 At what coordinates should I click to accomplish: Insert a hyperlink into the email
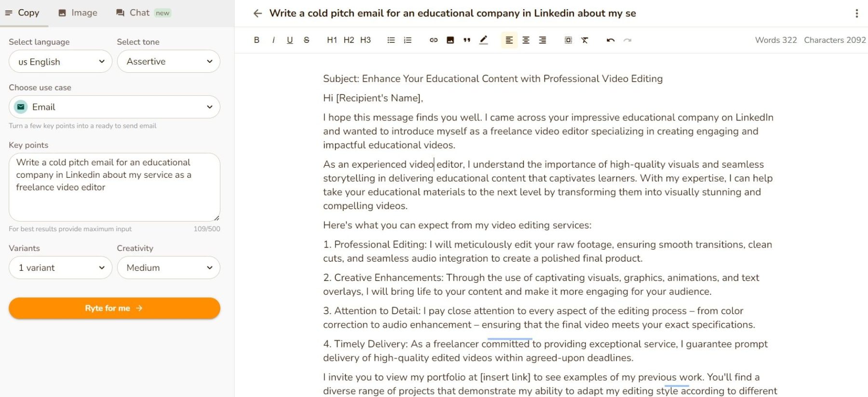tap(433, 40)
